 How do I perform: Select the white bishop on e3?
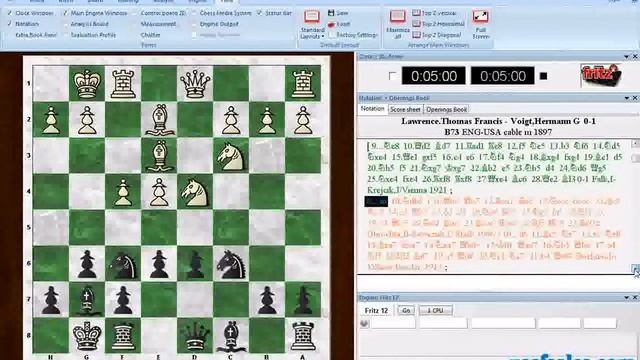(159, 156)
